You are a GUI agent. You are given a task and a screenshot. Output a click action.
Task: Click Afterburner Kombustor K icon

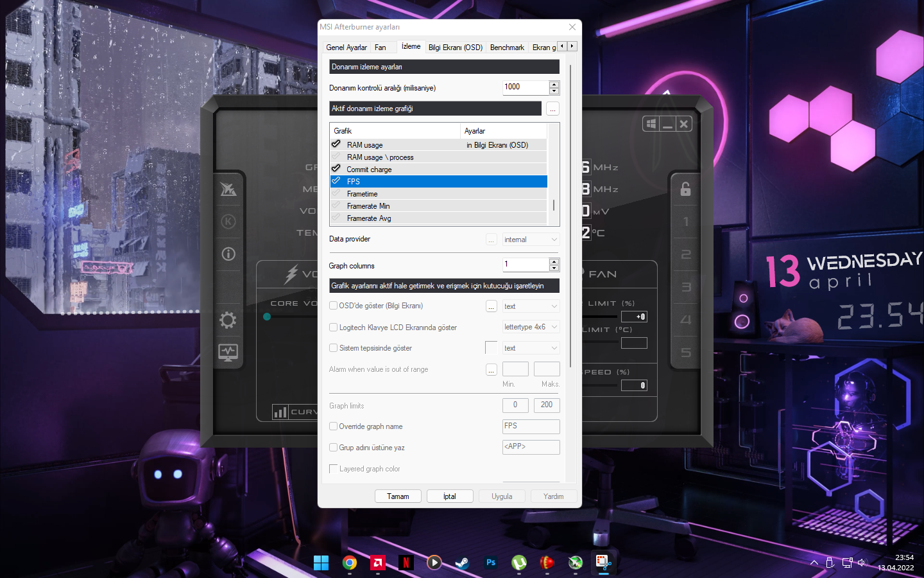pos(228,222)
